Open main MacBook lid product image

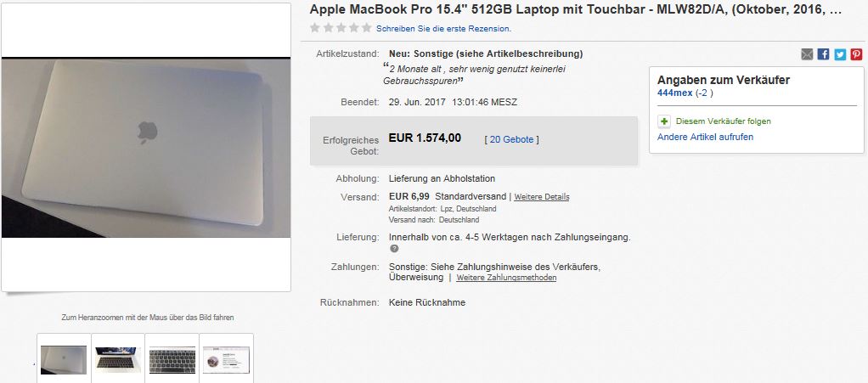coord(146,147)
